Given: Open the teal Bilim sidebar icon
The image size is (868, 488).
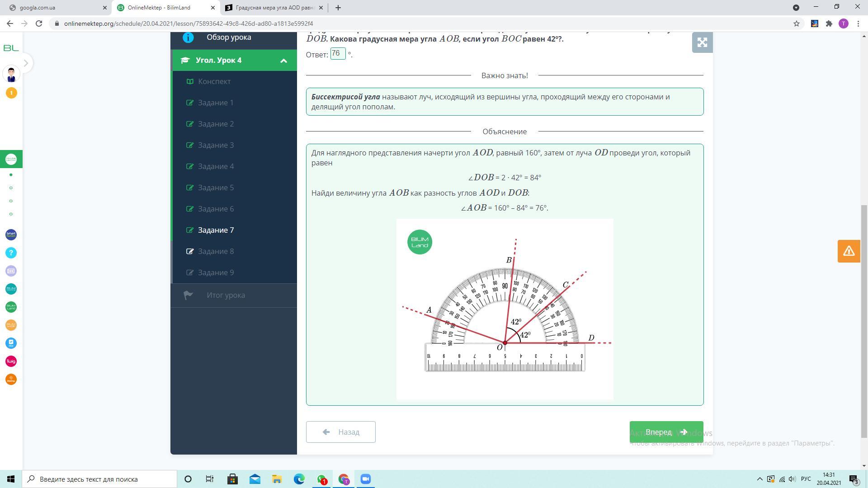Looking at the screenshot, I should click(x=11, y=289).
